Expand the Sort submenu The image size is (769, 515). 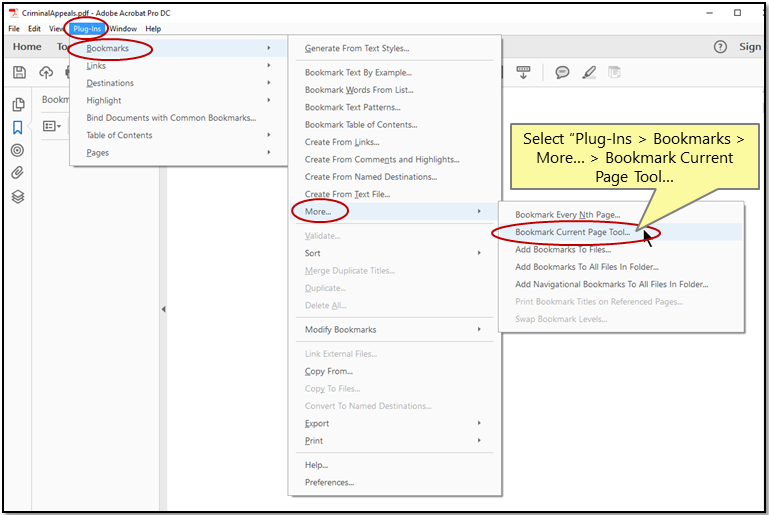click(395, 253)
